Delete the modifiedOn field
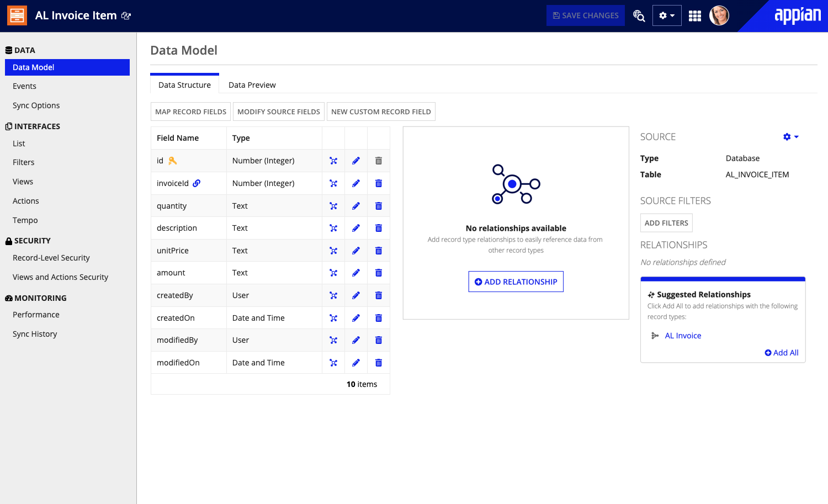Screen dimensions: 828x504 [379, 363]
